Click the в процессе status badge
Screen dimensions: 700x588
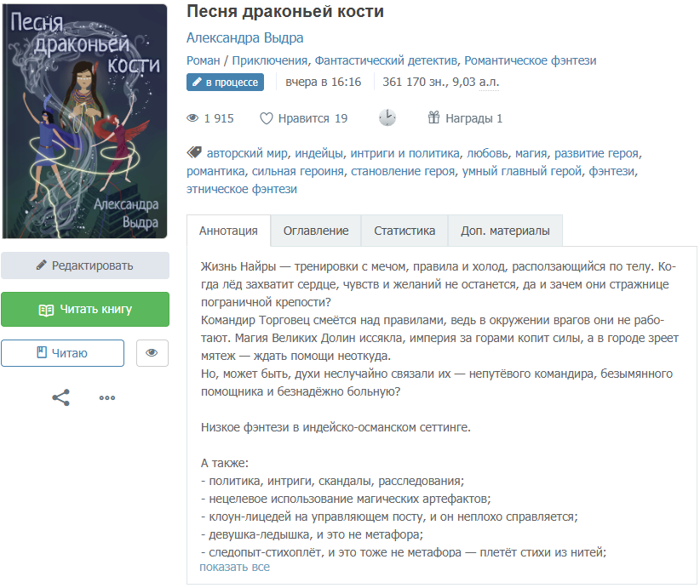225,82
